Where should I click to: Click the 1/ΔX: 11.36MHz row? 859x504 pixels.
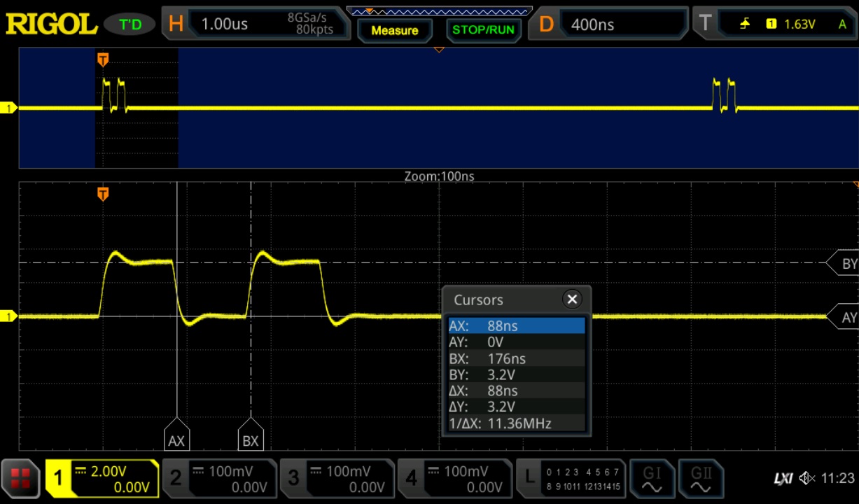pyautogui.click(x=517, y=423)
